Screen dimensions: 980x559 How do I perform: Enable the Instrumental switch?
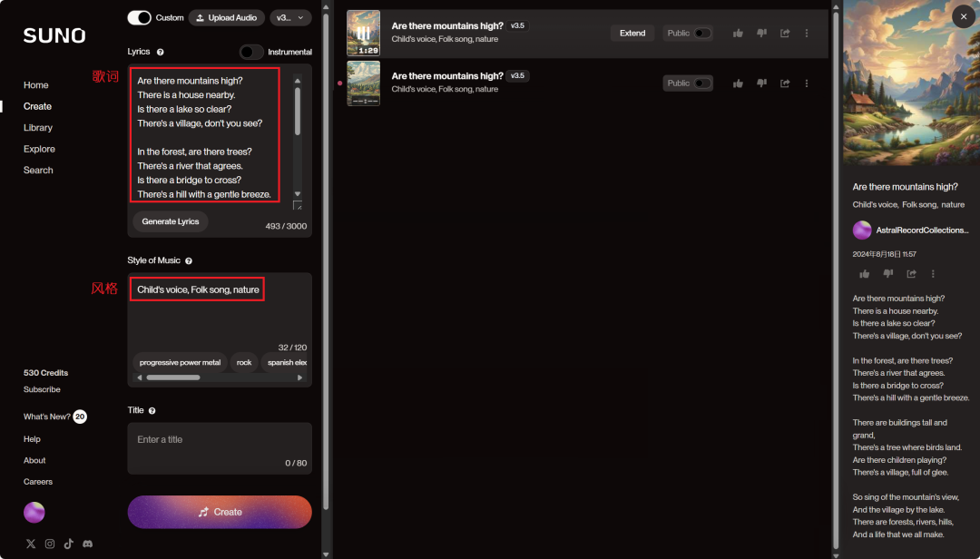click(x=251, y=52)
